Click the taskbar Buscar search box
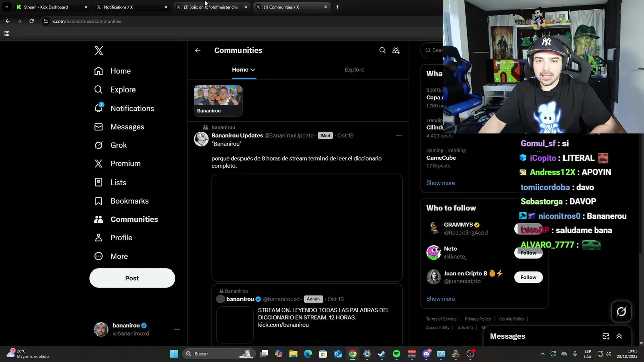 pyautogui.click(x=218, y=354)
